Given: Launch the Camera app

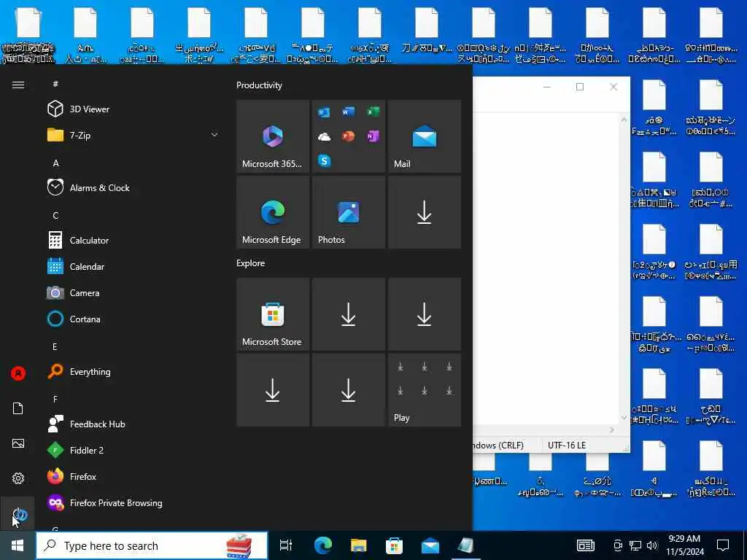Looking at the screenshot, I should (133, 293).
